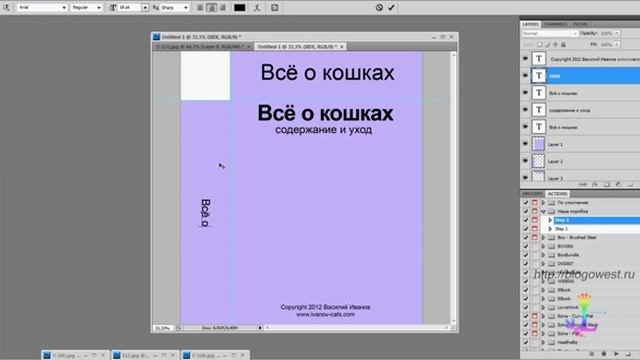Center align the text

pyautogui.click(x=211, y=7)
